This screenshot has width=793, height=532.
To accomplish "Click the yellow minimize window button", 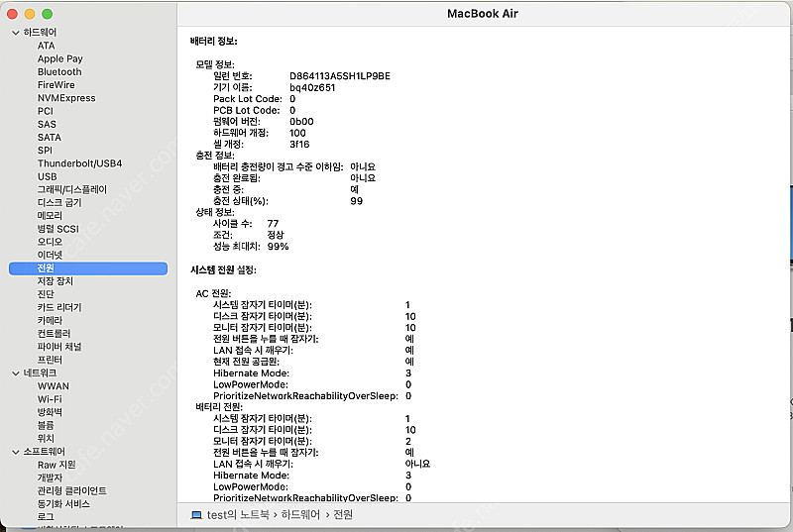I will (x=30, y=14).
